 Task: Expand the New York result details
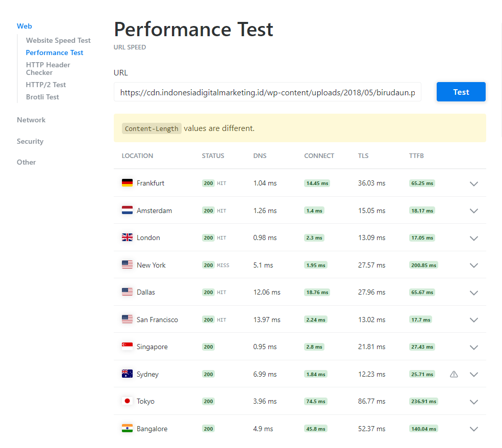tap(473, 265)
